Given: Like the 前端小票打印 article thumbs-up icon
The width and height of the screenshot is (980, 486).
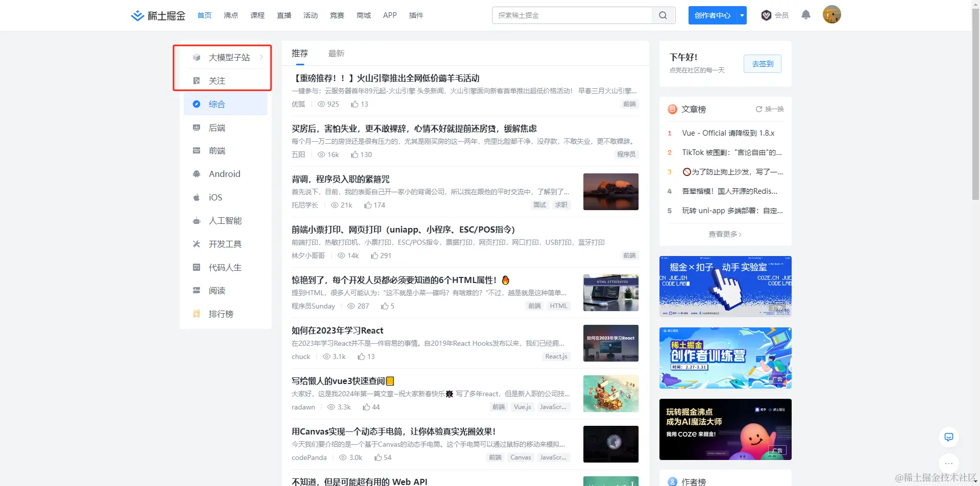Looking at the screenshot, I should point(375,255).
